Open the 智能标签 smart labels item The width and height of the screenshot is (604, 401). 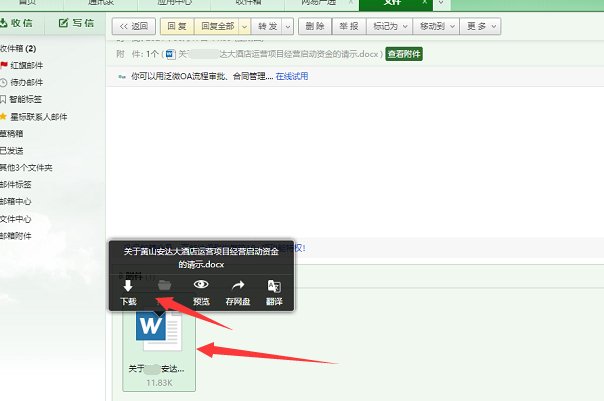coord(21,99)
